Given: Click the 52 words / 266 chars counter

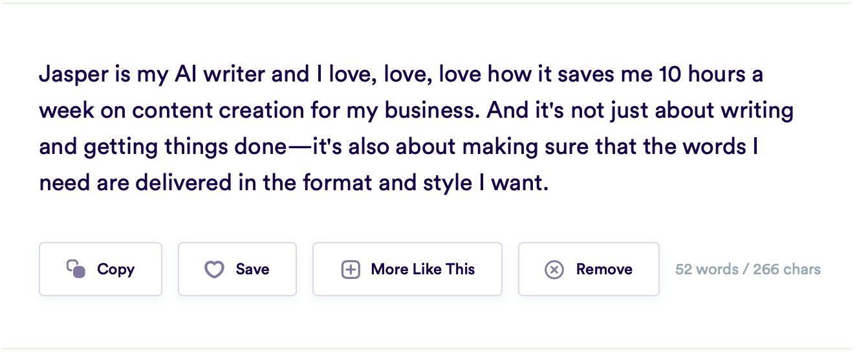Looking at the screenshot, I should pos(748,269).
